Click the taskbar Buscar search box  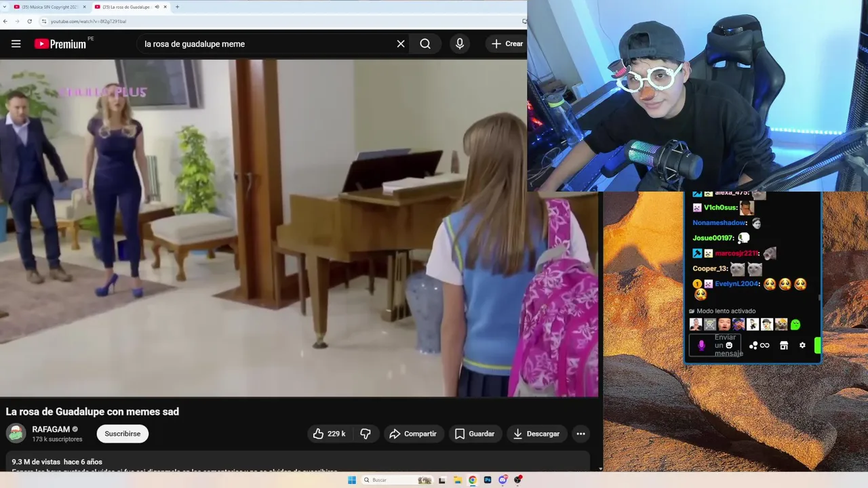tap(397, 480)
